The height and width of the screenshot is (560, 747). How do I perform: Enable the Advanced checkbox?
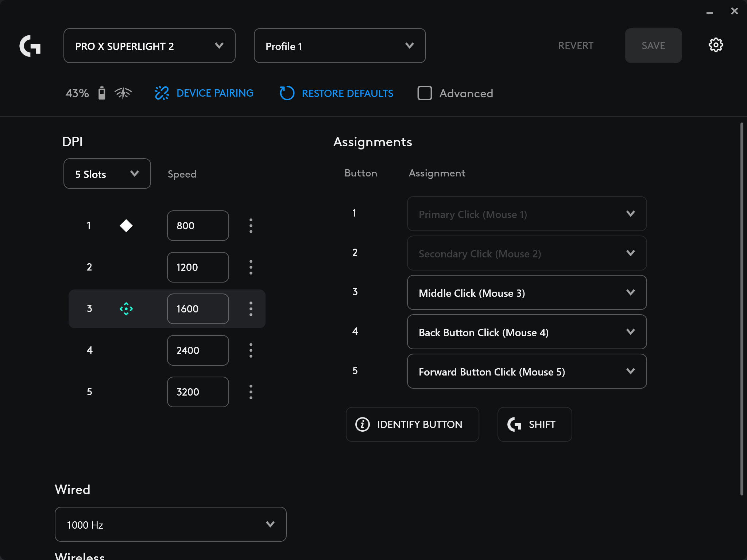[x=425, y=93]
